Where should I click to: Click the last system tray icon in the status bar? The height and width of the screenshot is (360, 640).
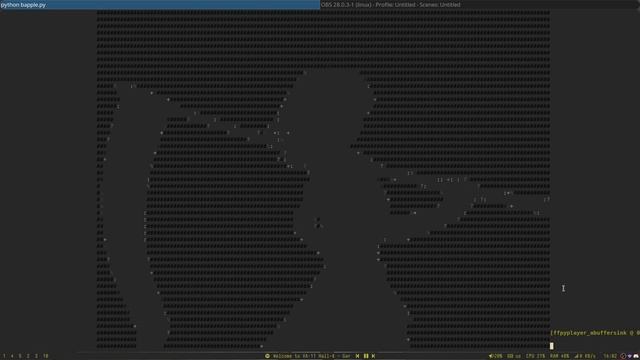(x=636, y=356)
